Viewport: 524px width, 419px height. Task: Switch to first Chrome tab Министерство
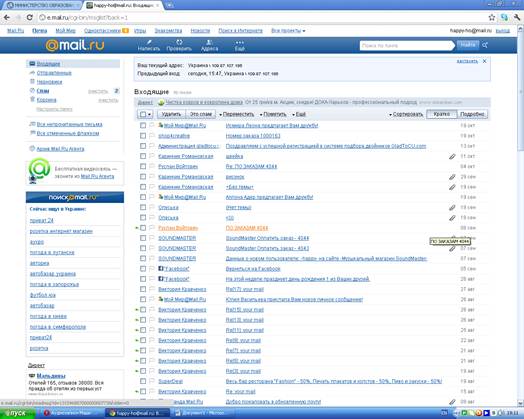tap(43, 5)
